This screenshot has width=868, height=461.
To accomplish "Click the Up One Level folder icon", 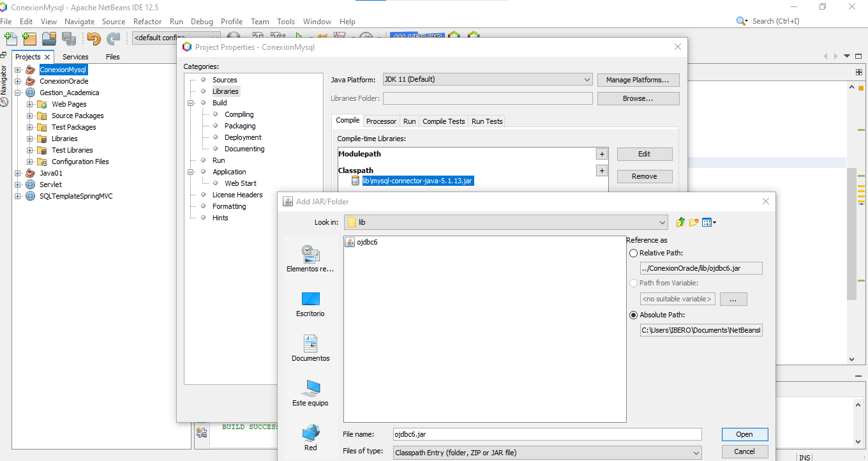I will pos(680,222).
